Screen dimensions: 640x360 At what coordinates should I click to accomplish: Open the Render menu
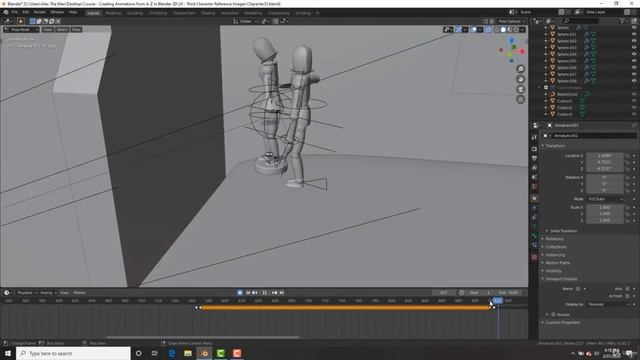click(40, 13)
